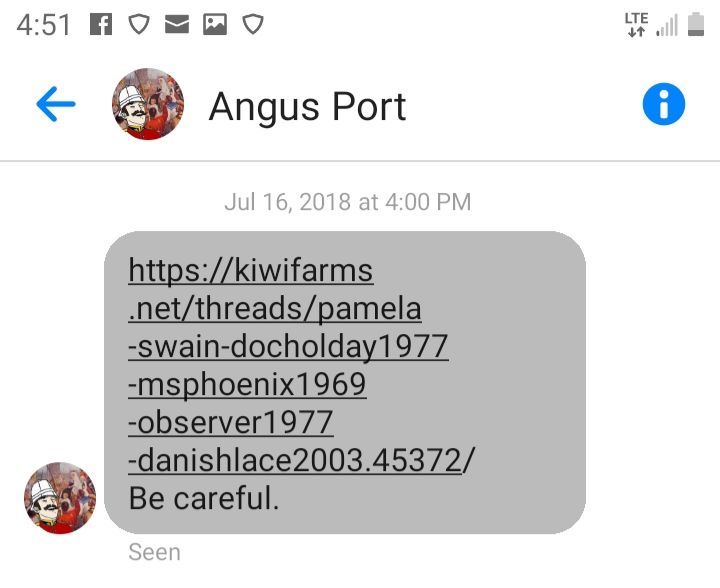Screen dimensions: 720x588
Task: Tap the LTE signal indicator
Action: point(636,24)
